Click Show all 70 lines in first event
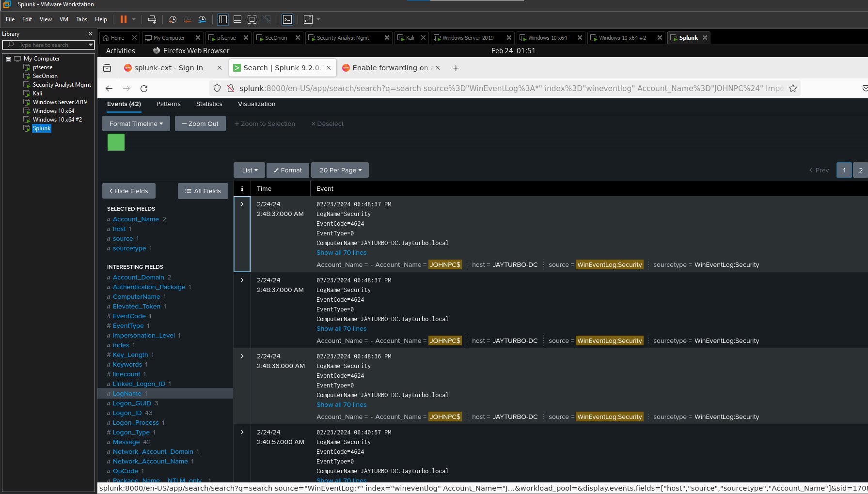Image resolution: width=868 pixels, height=494 pixels. (x=341, y=253)
